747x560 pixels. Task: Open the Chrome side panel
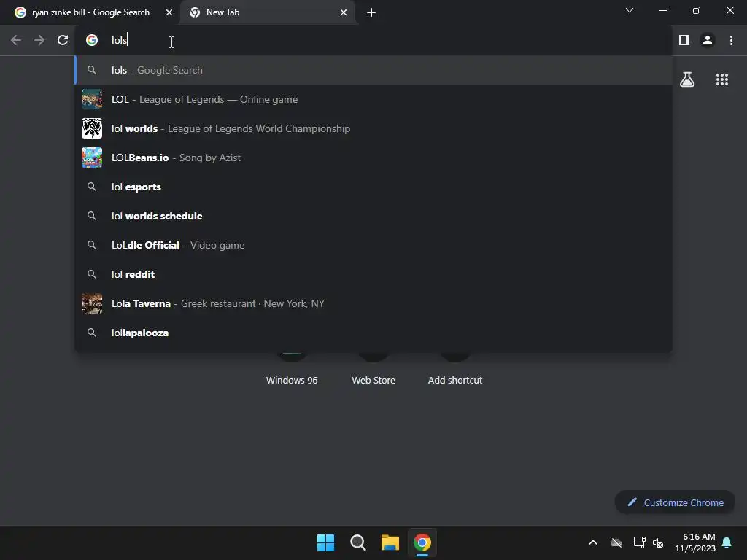[x=684, y=41]
